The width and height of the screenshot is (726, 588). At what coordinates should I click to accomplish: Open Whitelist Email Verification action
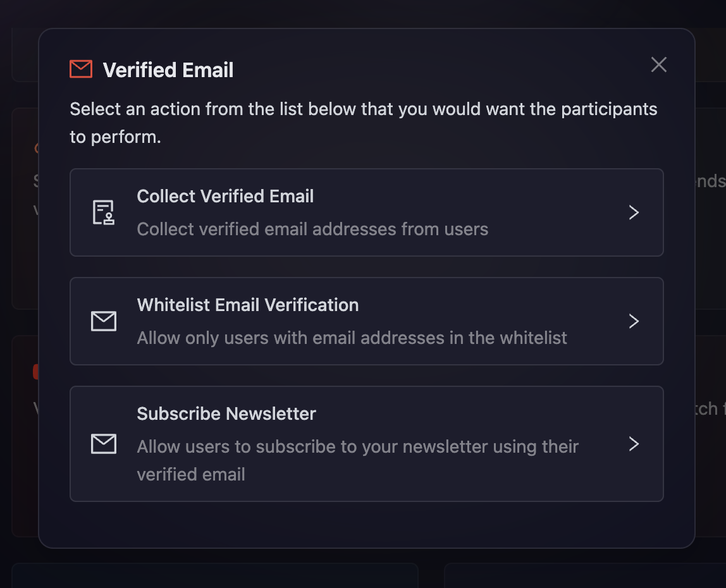tap(367, 321)
